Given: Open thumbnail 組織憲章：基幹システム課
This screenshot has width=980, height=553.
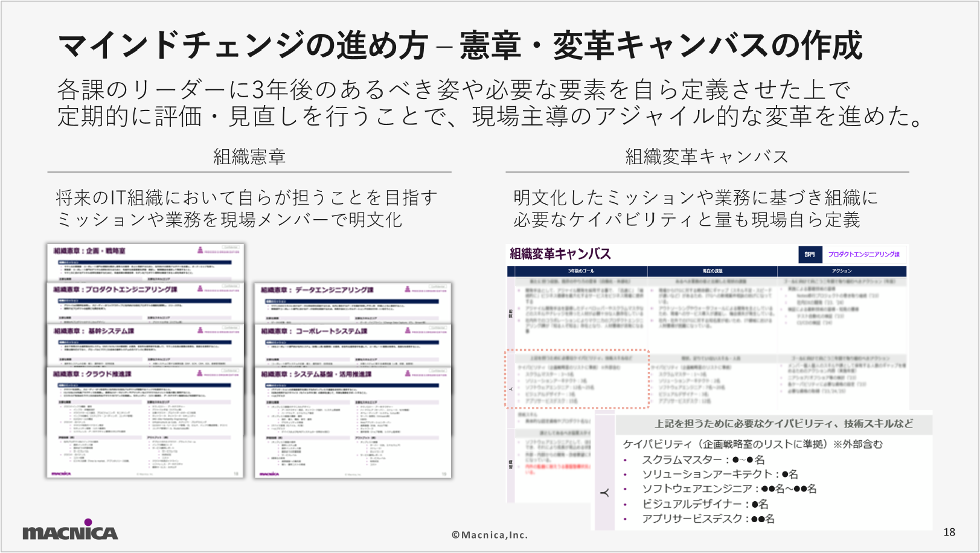Looking at the screenshot, I should (x=145, y=345).
